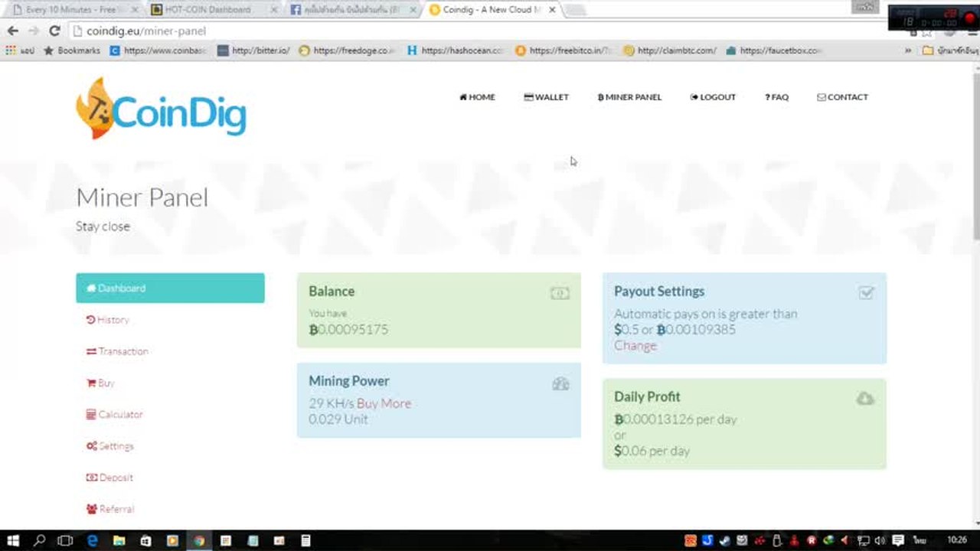The image size is (980, 551).
Task: Open the CoinDig logo home link
Action: point(161,108)
